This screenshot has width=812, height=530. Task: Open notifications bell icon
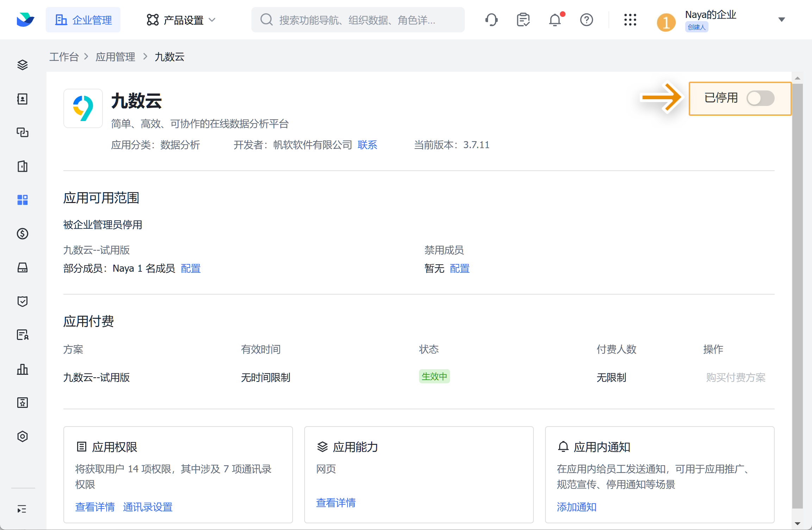555,20
